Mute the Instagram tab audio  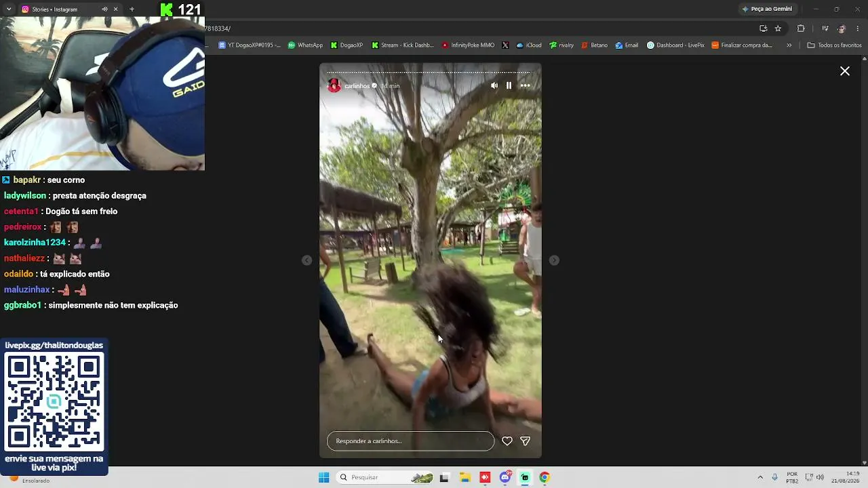[x=104, y=9]
